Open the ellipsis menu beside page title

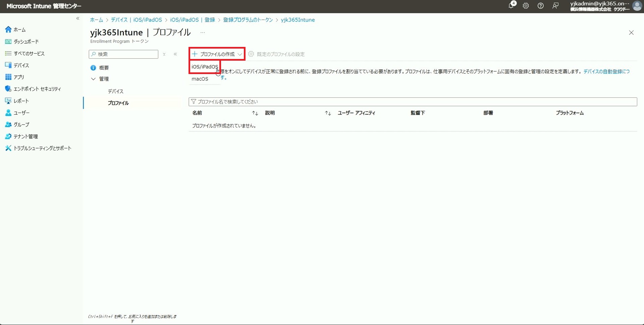[203, 32]
